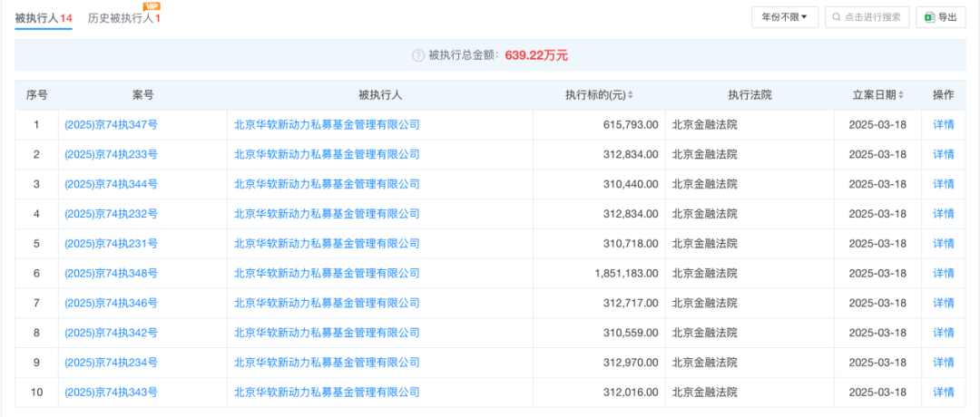Click the amount 312,970.00
This screenshot has width=980, height=417.
[632, 362]
